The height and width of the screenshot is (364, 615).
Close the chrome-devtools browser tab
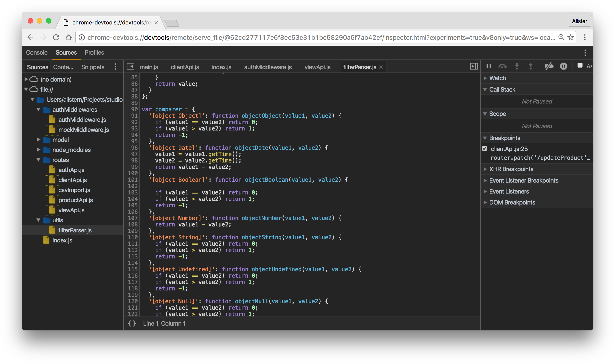[156, 23]
